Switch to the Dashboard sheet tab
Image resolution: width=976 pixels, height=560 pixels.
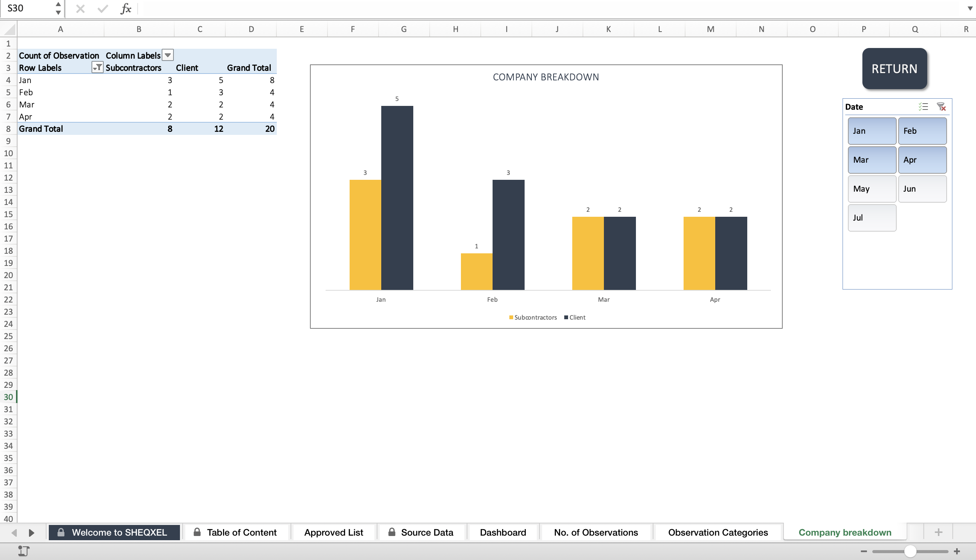pyautogui.click(x=502, y=532)
